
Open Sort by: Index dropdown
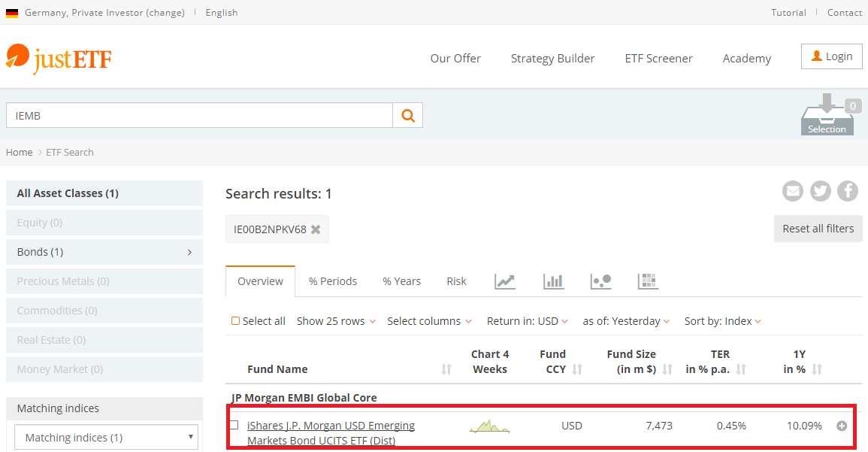point(722,321)
